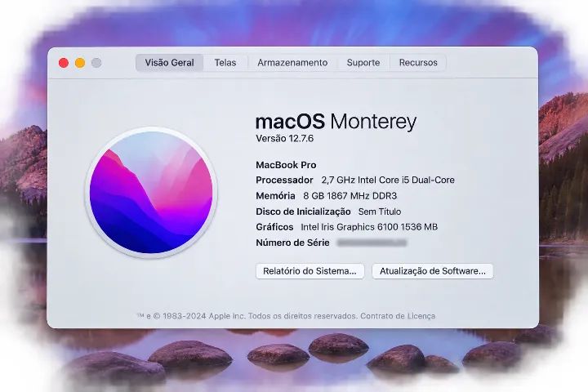Open Atualização de Software
The width and height of the screenshot is (588, 392).
tap(432, 271)
